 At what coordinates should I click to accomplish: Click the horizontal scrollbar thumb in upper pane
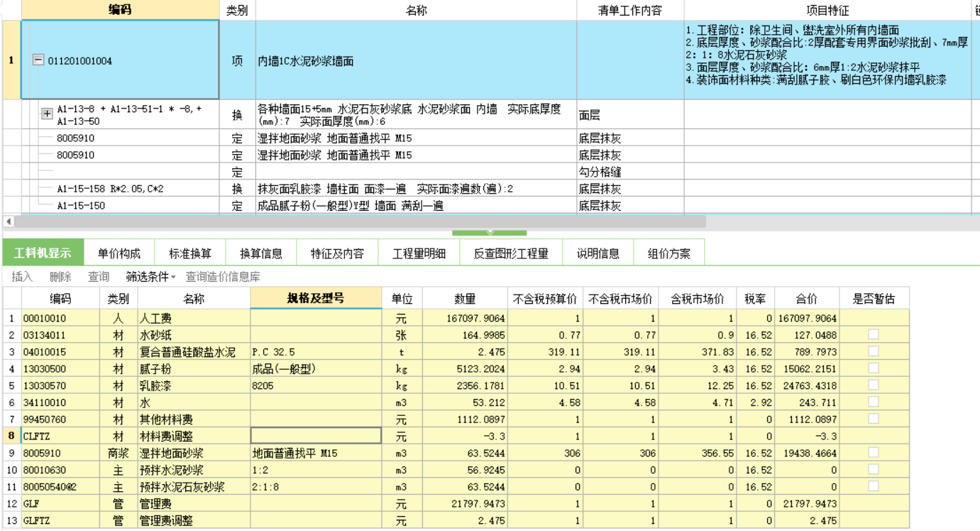coord(360,221)
